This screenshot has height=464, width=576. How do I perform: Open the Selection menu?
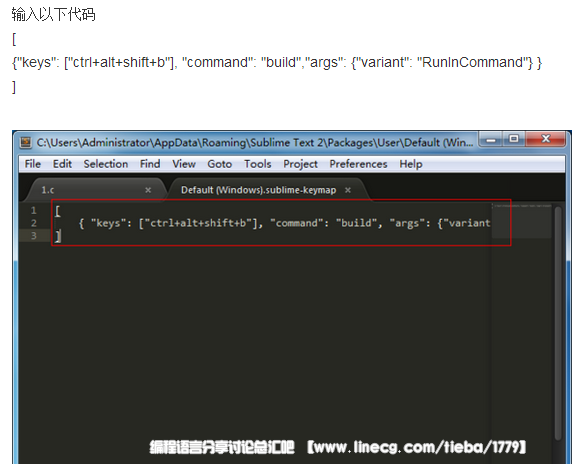click(x=106, y=164)
